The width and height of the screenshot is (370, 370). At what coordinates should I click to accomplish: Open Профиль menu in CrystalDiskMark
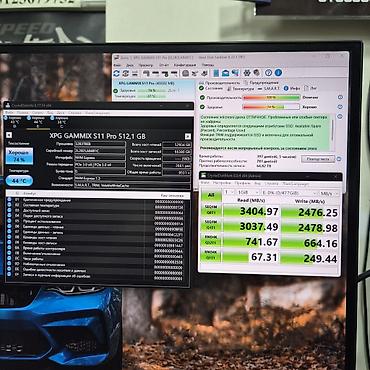click(x=242, y=183)
